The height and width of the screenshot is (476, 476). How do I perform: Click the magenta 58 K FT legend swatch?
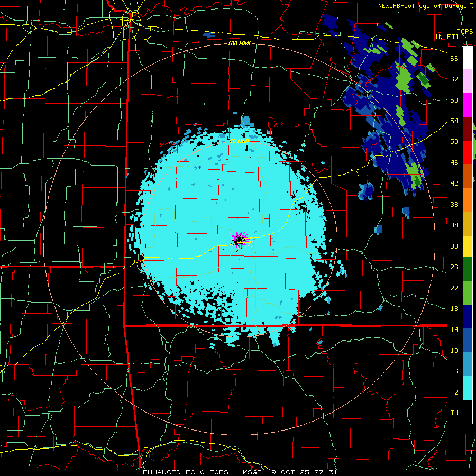pyautogui.click(x=467, y=105)
